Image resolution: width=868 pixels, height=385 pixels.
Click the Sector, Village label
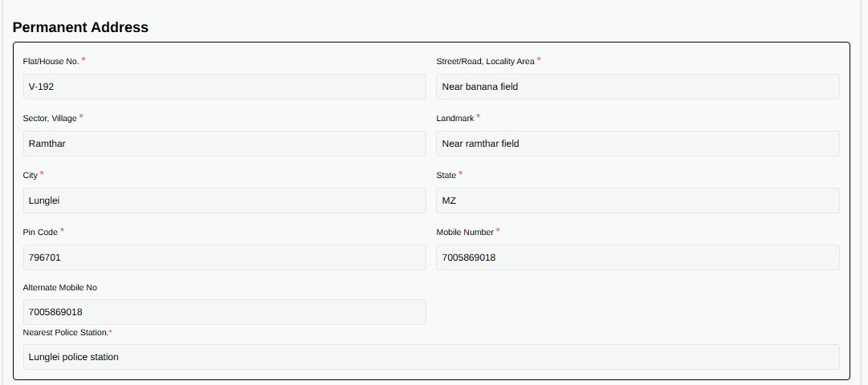(x=50, y=119)
